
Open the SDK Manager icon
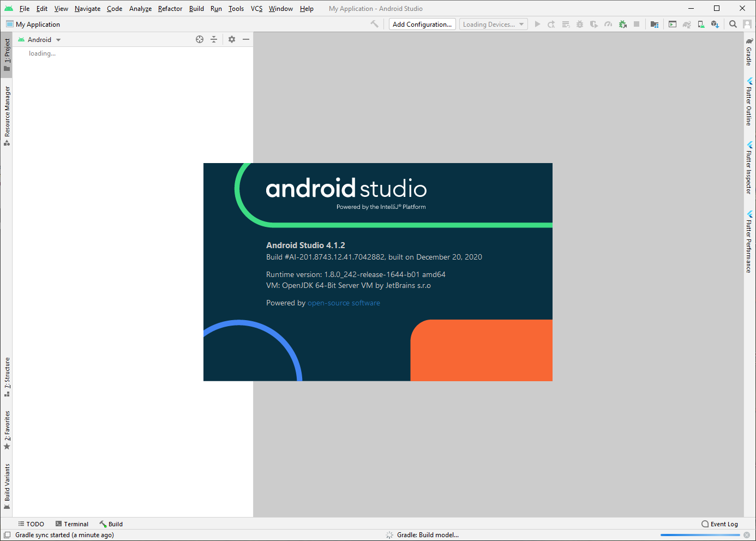(x=715, y=24)
